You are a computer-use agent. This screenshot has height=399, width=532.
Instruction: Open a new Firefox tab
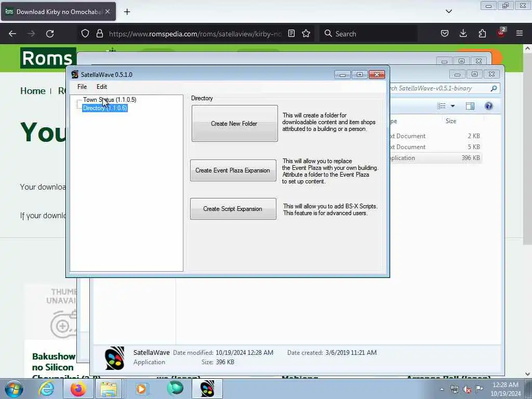(x=127, y=12)
